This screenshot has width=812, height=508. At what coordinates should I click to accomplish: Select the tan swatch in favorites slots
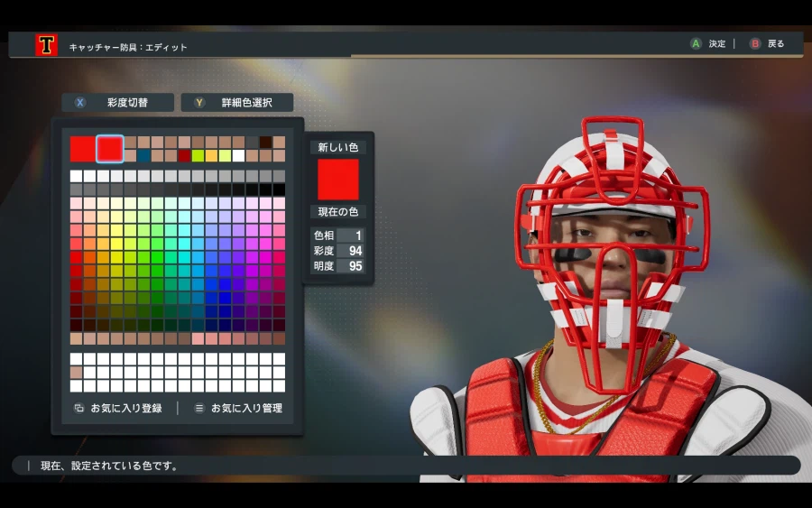tap(77, 373)
